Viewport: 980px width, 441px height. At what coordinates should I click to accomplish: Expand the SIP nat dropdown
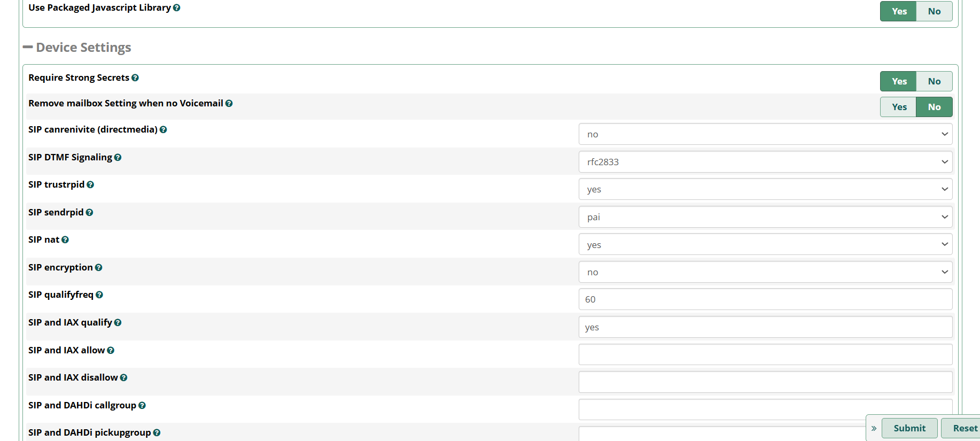coord(765,245)
